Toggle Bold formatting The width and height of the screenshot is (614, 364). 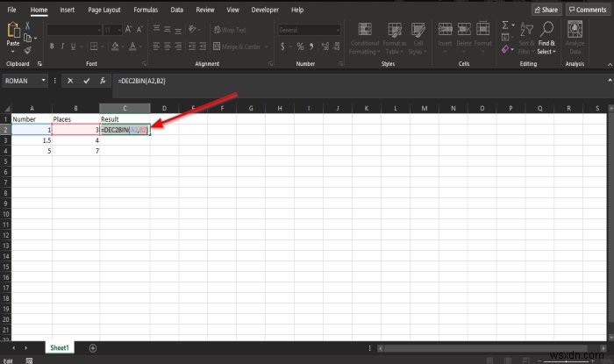pyautogui.click(x=52, y=46)
